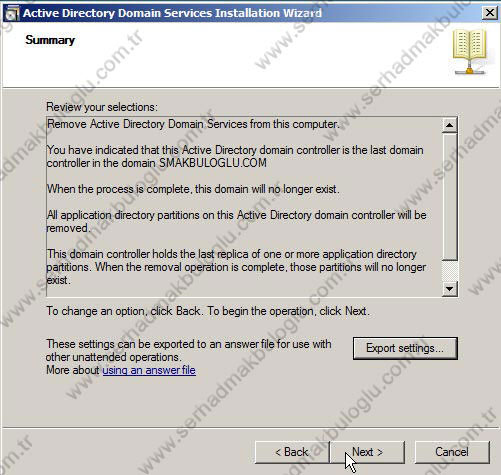This screenshot has width=501, height=475.
Task: Click the 'Remove Active Directory Domain Services' line
Action: [193, 124]
